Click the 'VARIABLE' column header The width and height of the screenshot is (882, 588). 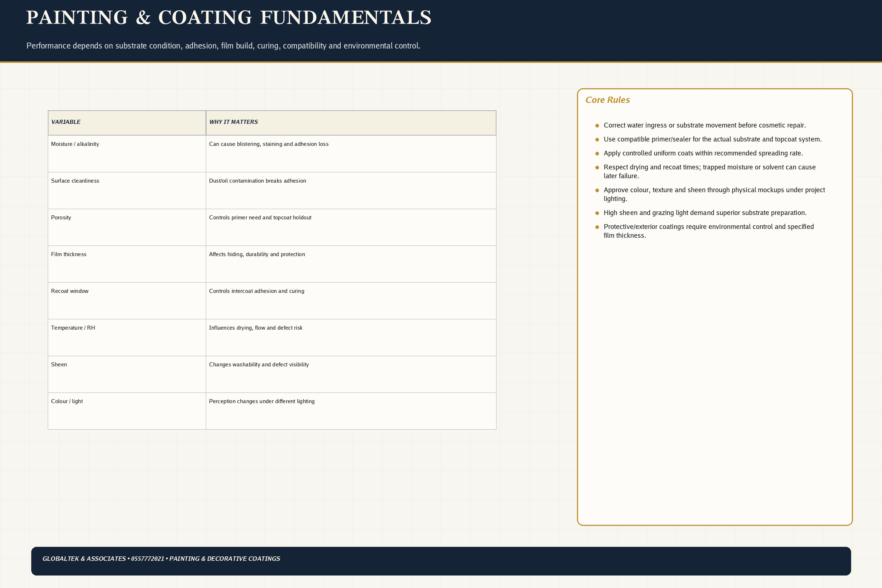pyautogui.click(x=127, y=123)
